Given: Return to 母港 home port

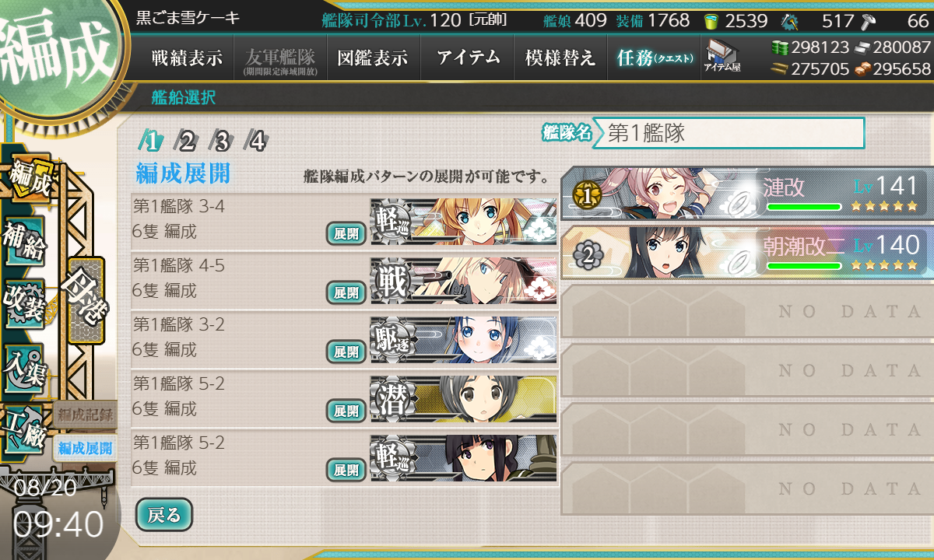Looking at the screenshot, I should pos(85,300).
